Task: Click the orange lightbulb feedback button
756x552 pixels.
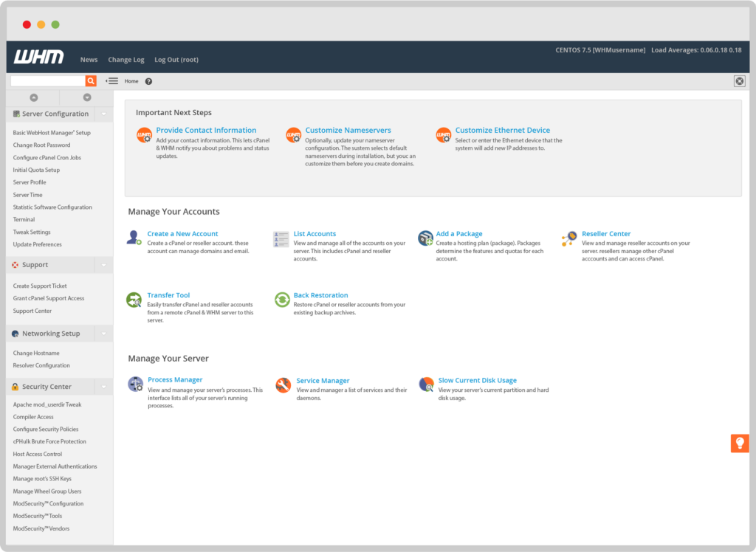Action: coord(739,443)
